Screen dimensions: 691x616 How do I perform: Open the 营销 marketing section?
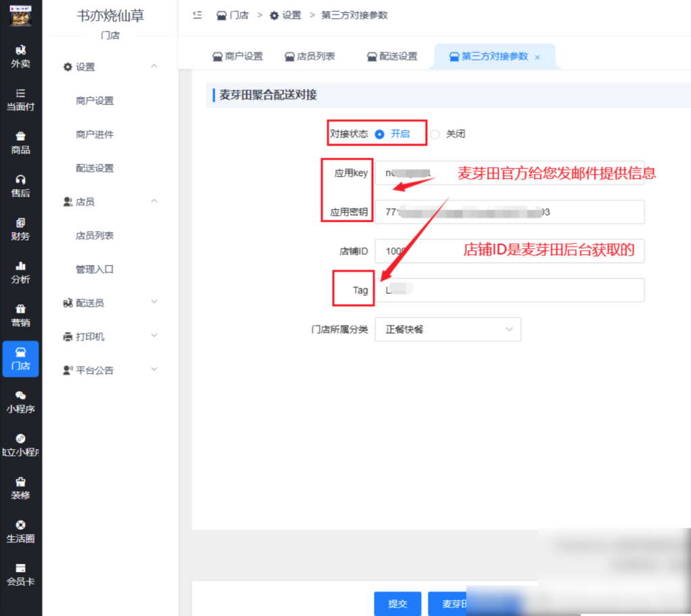pyautogui.click(x=20, y=313)
